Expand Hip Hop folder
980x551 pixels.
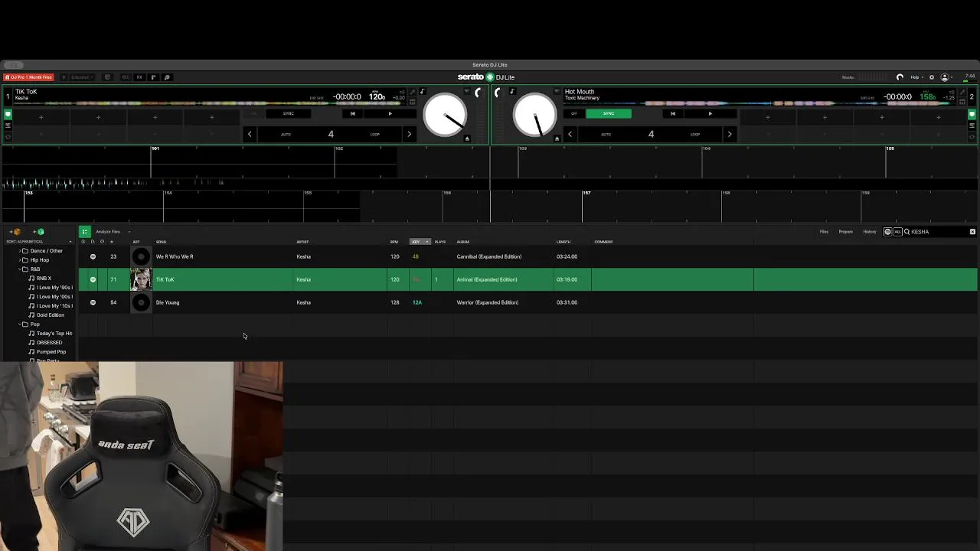(20, 260)
